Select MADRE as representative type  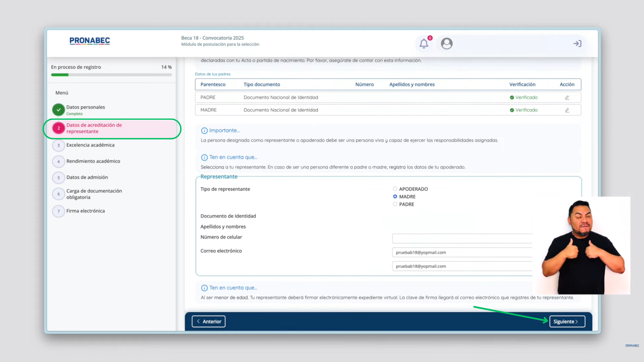395,197
